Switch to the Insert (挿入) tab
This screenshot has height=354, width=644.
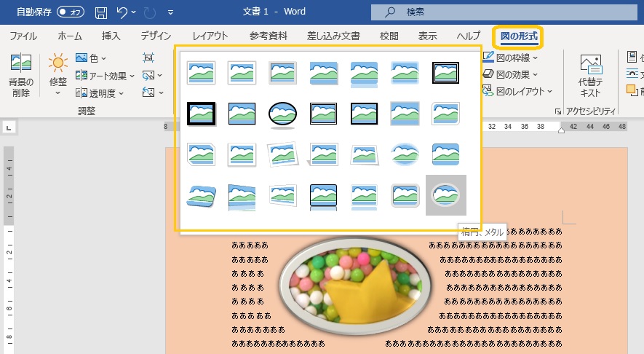[111, 36]
